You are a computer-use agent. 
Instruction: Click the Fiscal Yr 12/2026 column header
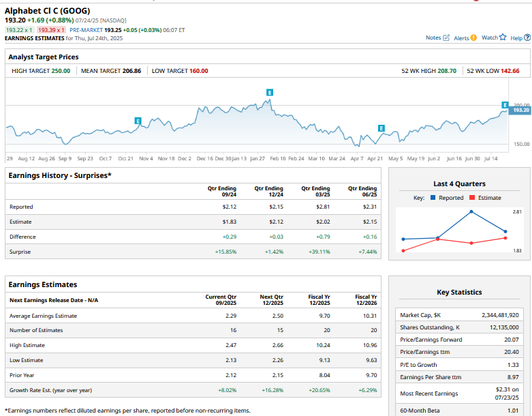[366, 300]
